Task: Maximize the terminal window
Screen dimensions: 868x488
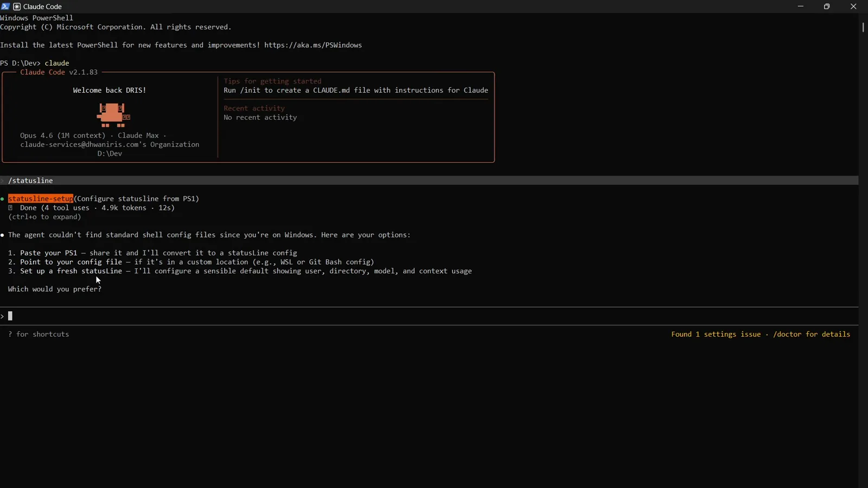Action: tap(827, 7)
